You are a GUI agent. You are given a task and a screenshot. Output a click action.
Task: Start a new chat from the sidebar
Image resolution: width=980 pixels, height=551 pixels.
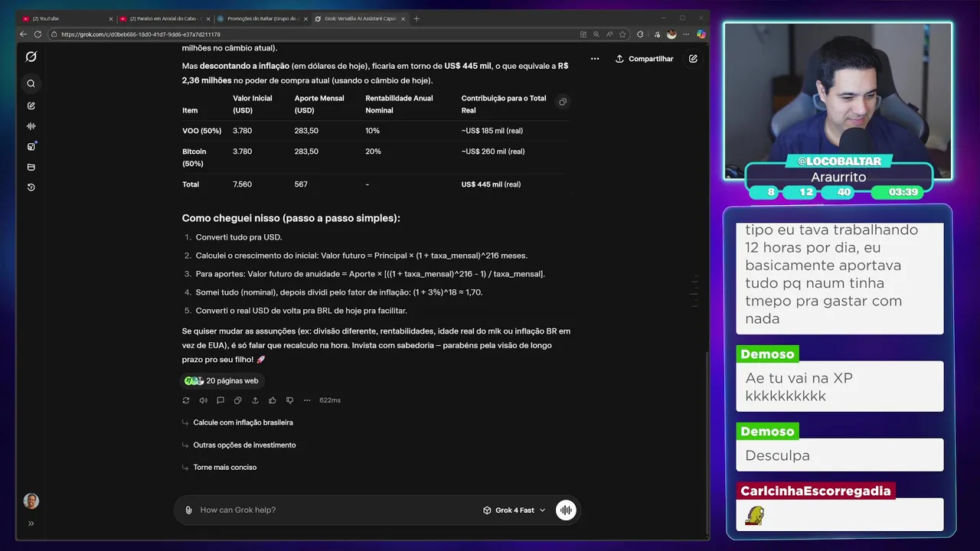31,106
